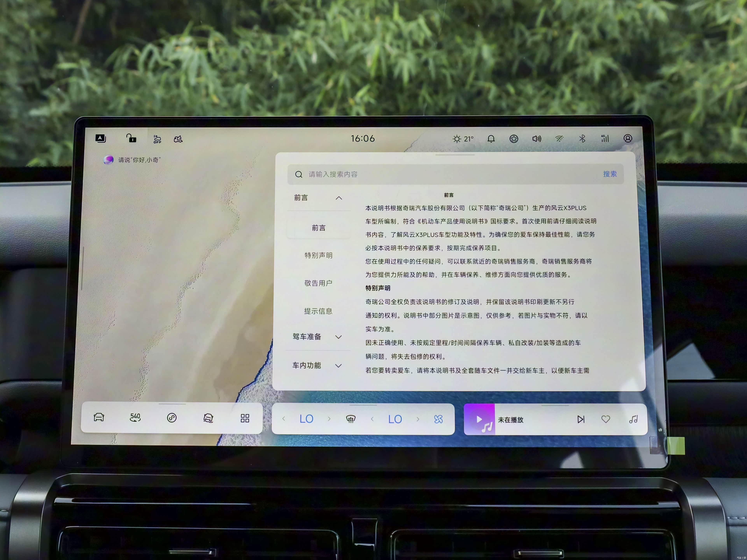The image size is (747, 560).
Task: Increase left temperature with right arrow
Action: [x=329, y=419]
